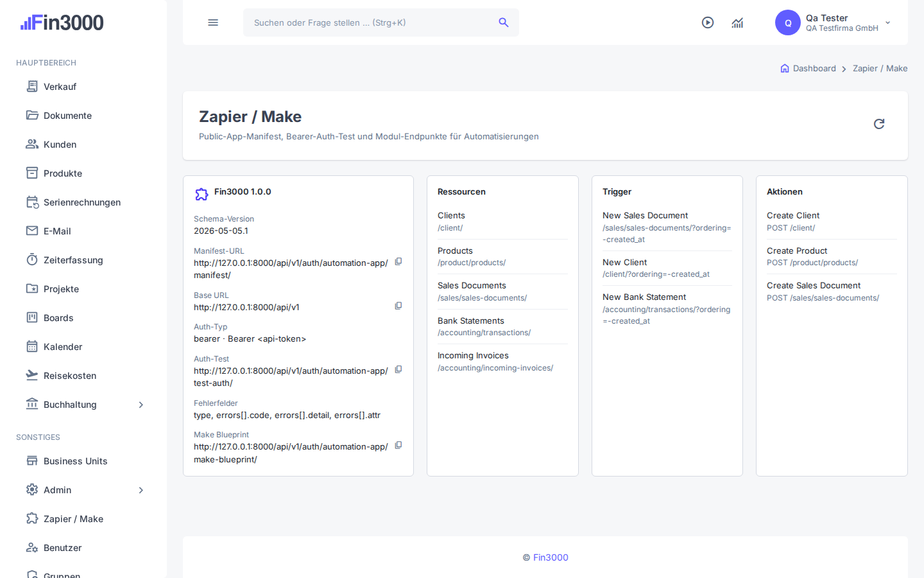Click the Schema-Version value 2026-05-05.1

pyautogui.click(x=221, y=231)
